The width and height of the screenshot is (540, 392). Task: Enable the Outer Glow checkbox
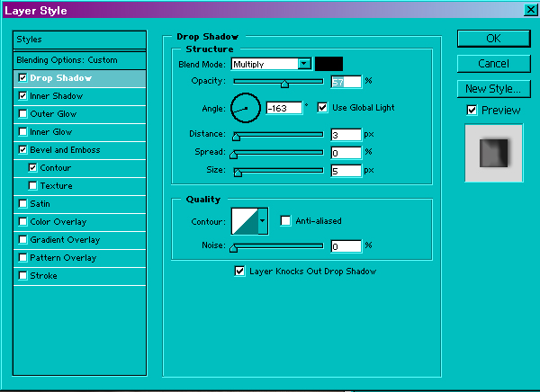click(22, 114)
